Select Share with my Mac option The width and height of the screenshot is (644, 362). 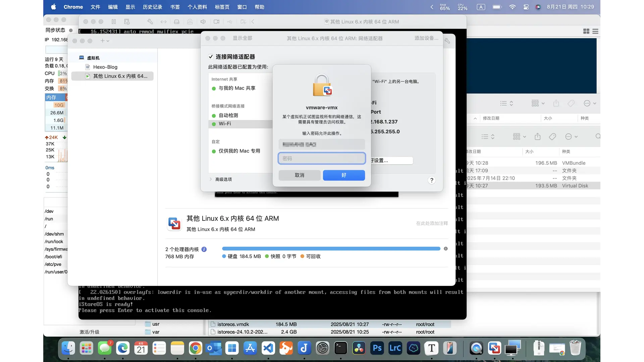237,88
